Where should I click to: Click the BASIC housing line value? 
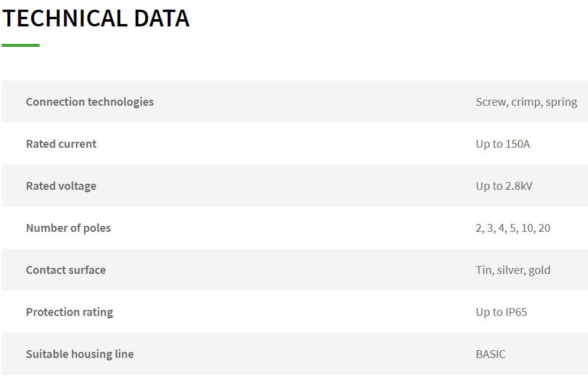point(490,354)
